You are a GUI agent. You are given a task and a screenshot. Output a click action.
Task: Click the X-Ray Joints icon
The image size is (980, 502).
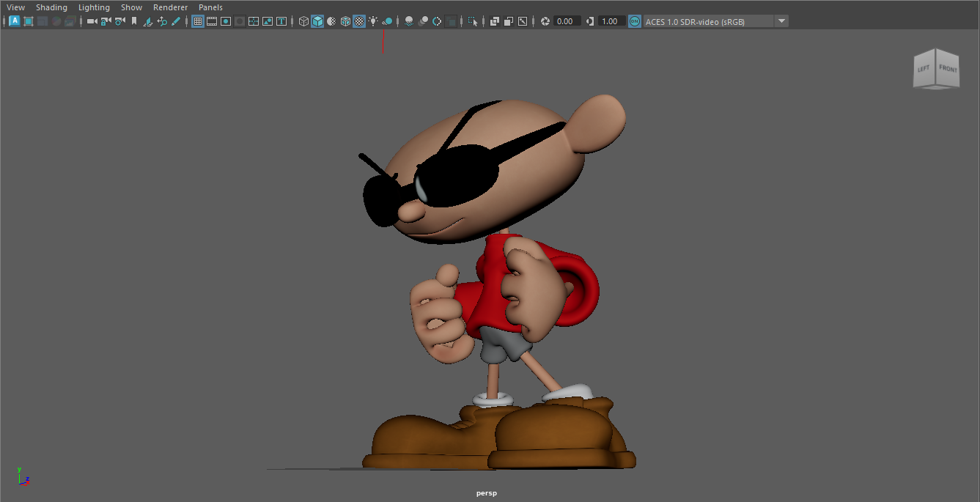click(x=523, y=21)
